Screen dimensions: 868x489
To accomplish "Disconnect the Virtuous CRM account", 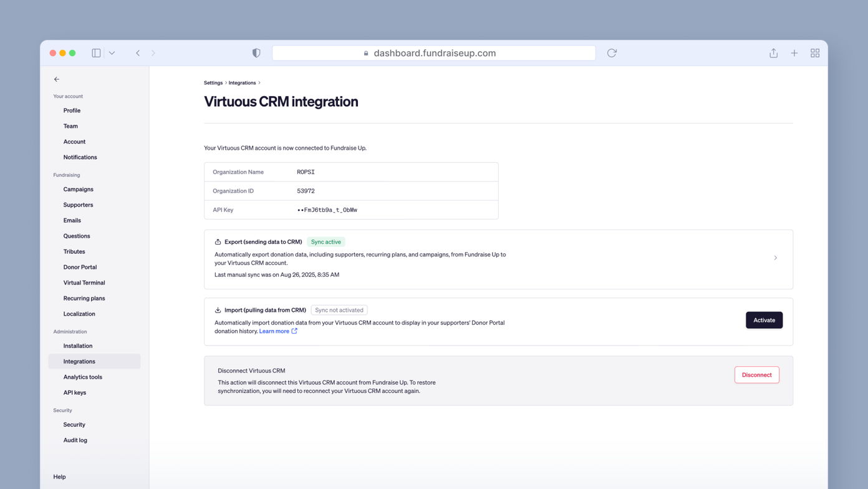I will (x=756, y=375).
